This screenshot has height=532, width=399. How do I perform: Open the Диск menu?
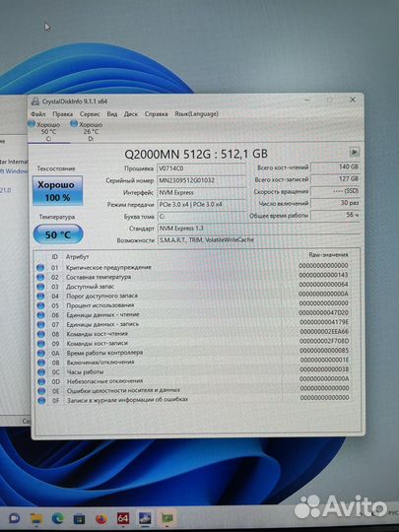[x=131, y=114]
